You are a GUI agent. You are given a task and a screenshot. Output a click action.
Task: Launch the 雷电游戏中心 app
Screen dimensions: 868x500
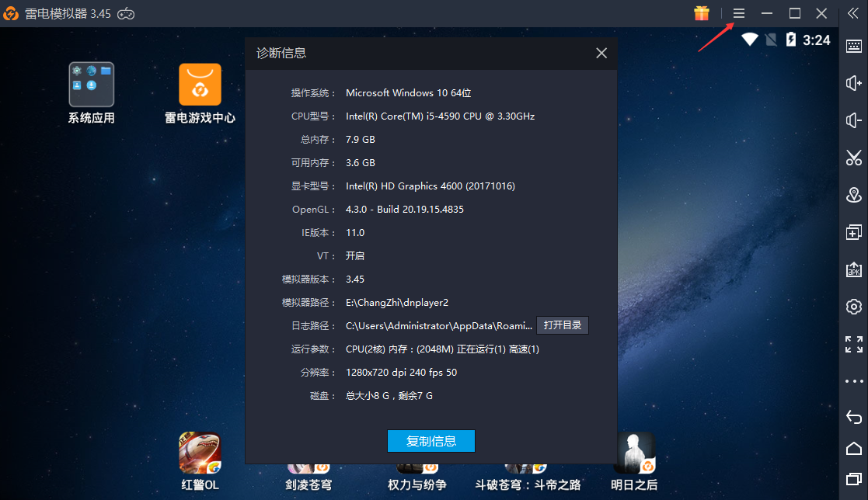(x=200, y=83)
